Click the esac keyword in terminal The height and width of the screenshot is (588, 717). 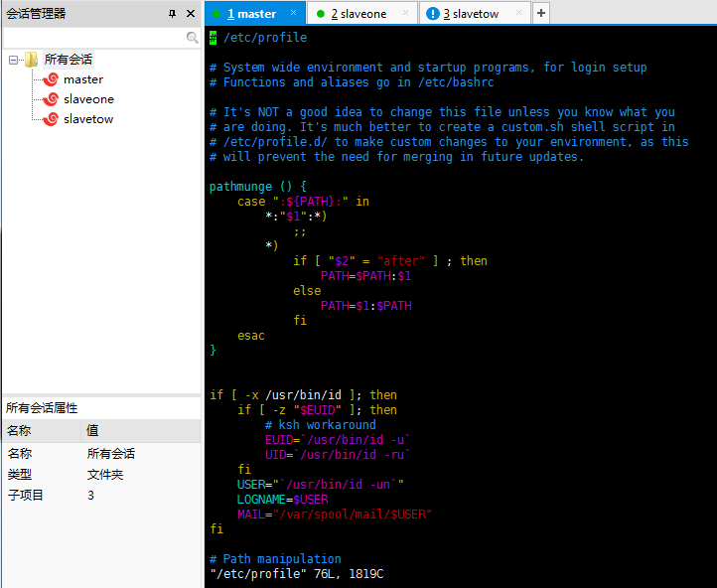[251, 336]
